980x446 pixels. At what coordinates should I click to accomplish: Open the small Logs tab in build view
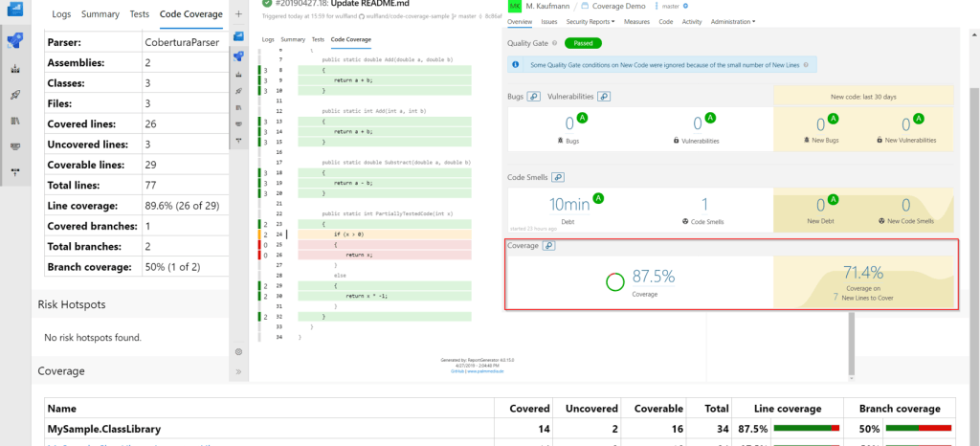(268, 39)
